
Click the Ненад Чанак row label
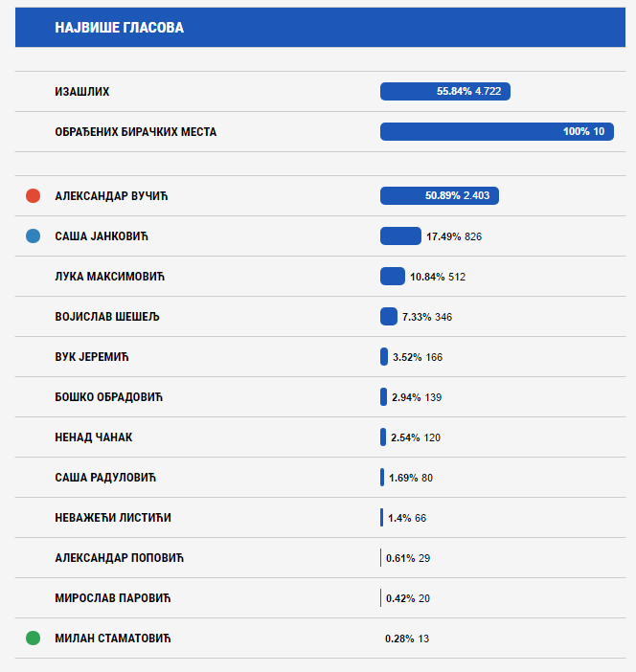point(94,437)
